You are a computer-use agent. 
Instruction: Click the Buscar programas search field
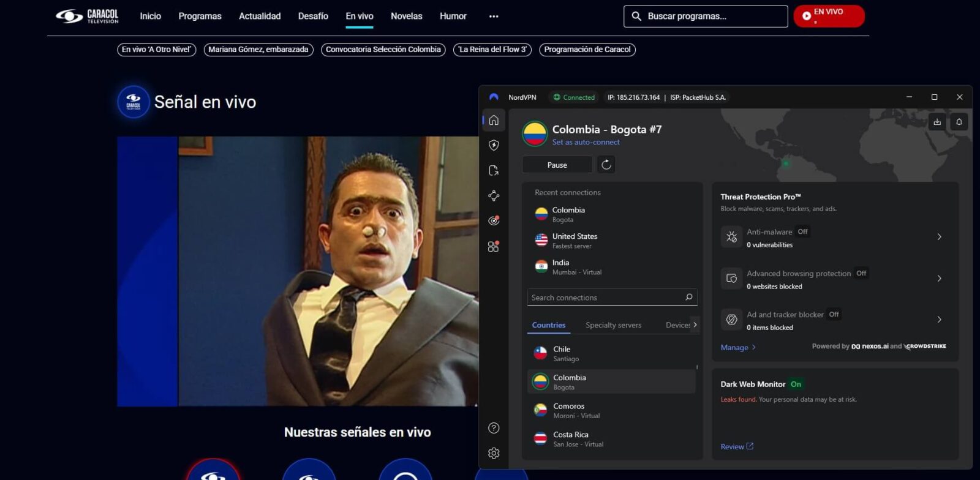click(x=706, y=17)
